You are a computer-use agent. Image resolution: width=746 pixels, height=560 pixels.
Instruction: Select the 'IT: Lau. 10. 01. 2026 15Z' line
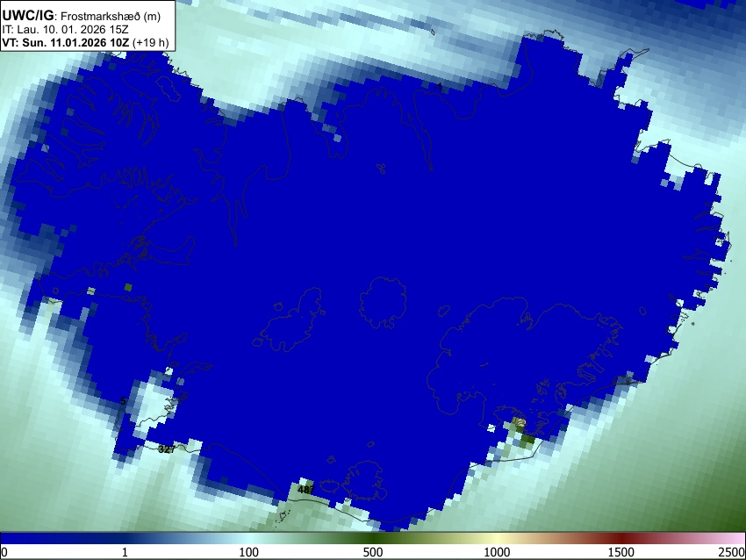click(65, 30)
